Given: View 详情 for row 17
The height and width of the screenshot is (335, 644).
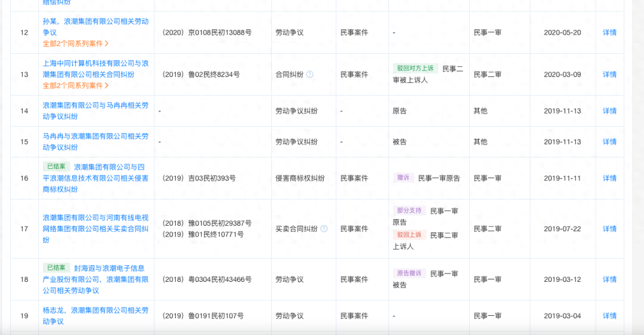Looking at the screenshot, I should tap(609, 229).
